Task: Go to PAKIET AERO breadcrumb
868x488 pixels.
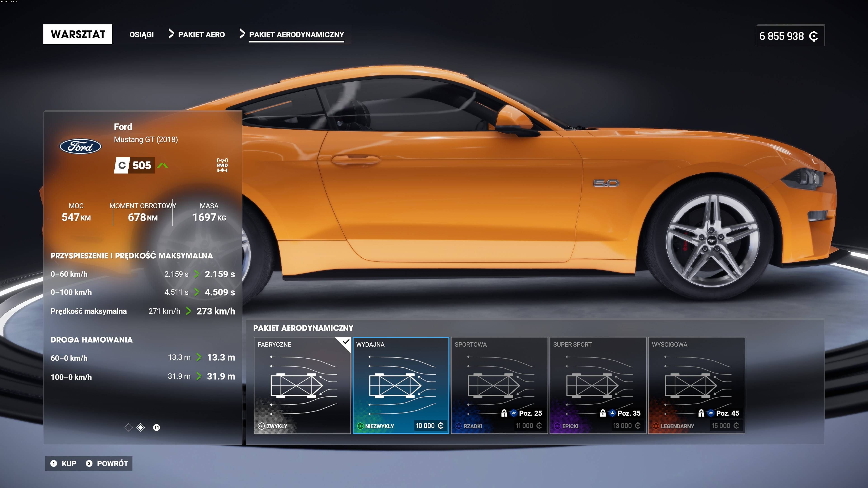Action: point(201,35)
